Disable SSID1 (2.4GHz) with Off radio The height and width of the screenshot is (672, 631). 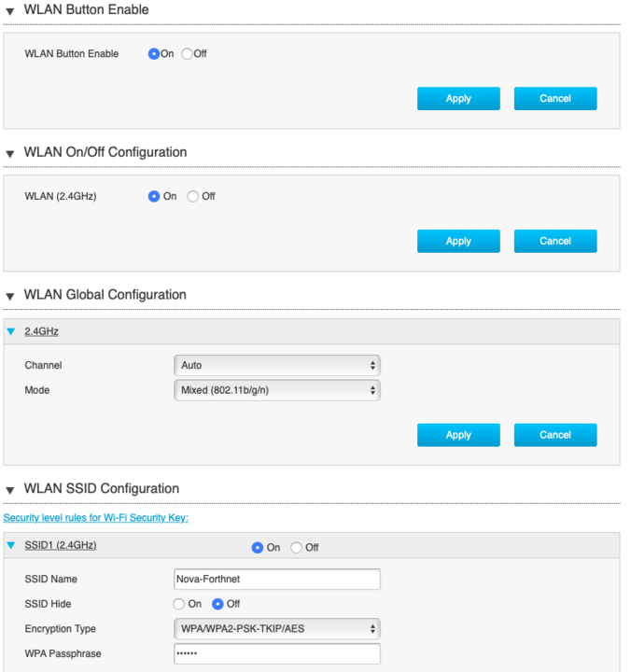point(296,548)
